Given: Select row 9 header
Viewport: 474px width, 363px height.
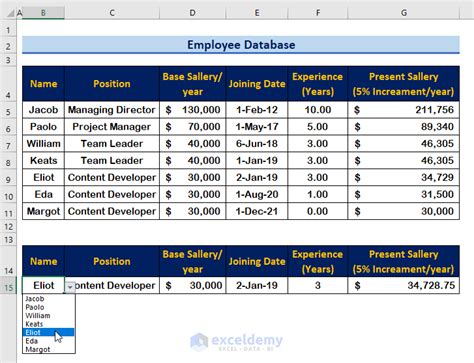Looking at the screenshot, I should coord(8,178).
